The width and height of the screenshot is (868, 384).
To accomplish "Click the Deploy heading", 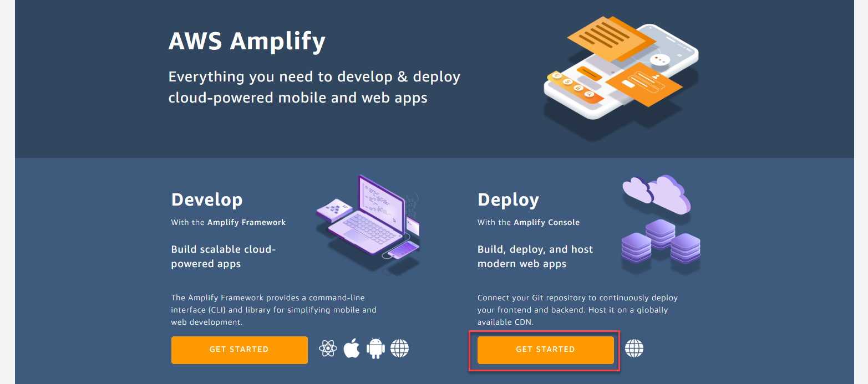I will coord(508,199).
